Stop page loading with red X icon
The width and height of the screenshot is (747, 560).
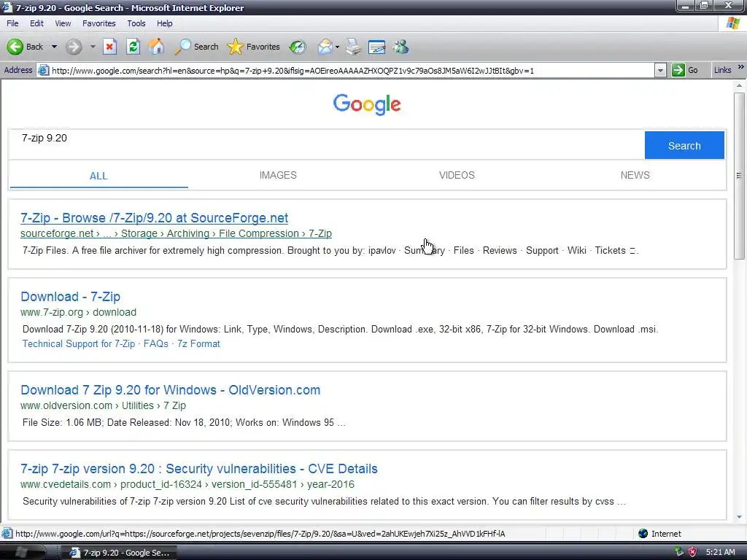110,47
